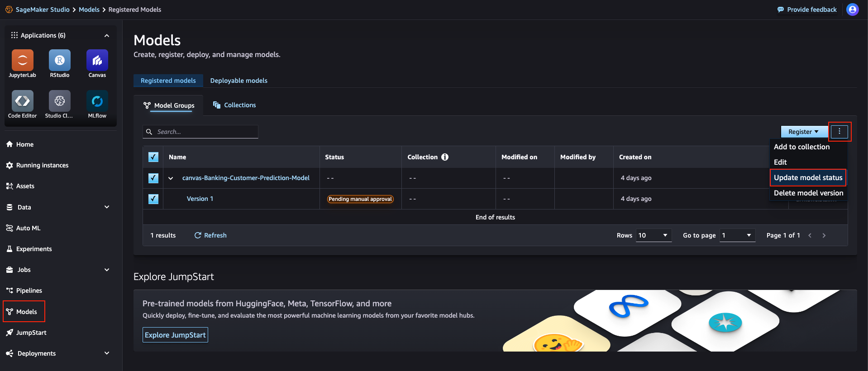Click the Modified by column header
This screenshot has height=371, width=868.
578,157
